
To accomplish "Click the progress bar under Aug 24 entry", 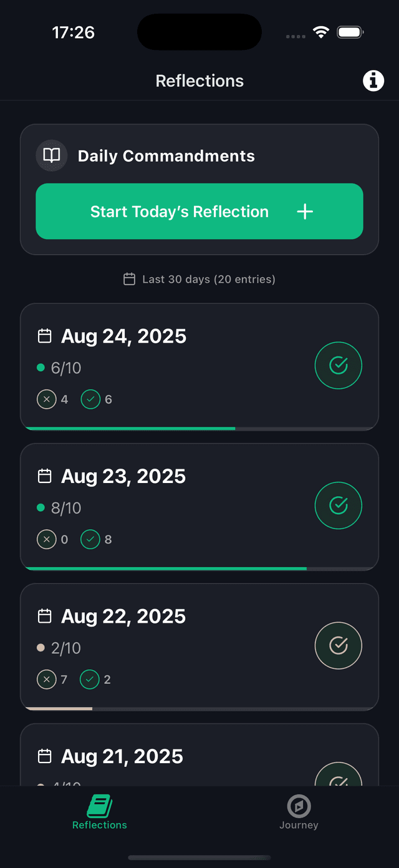I will pyautogui.click(x=199, y=429).
